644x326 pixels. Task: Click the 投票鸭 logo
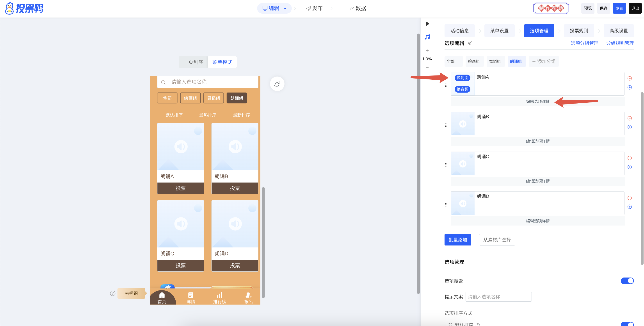[x=24, y=9]
